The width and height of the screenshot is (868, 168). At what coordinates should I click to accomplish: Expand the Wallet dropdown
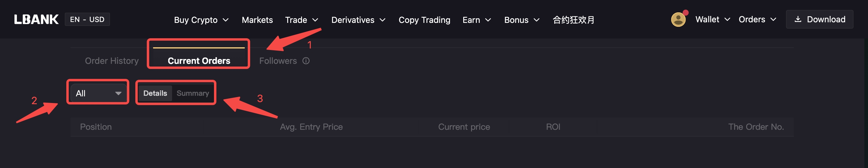[712, 20]
